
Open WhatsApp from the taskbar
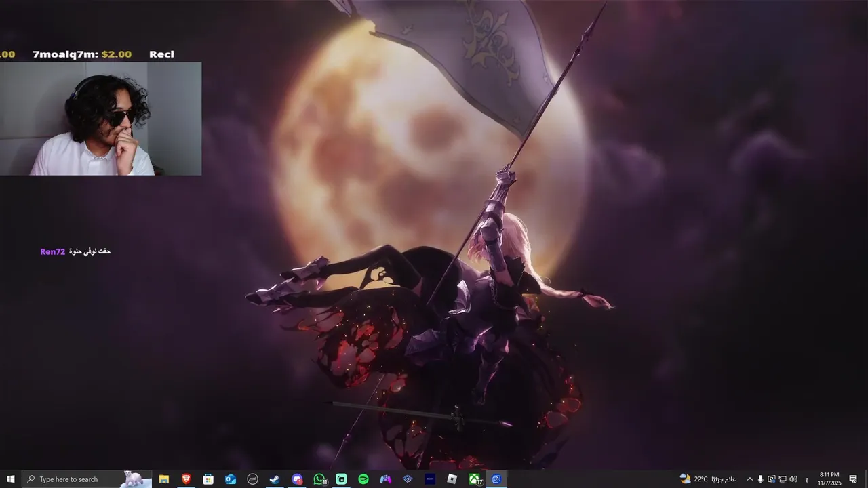[x=319, y=479]
